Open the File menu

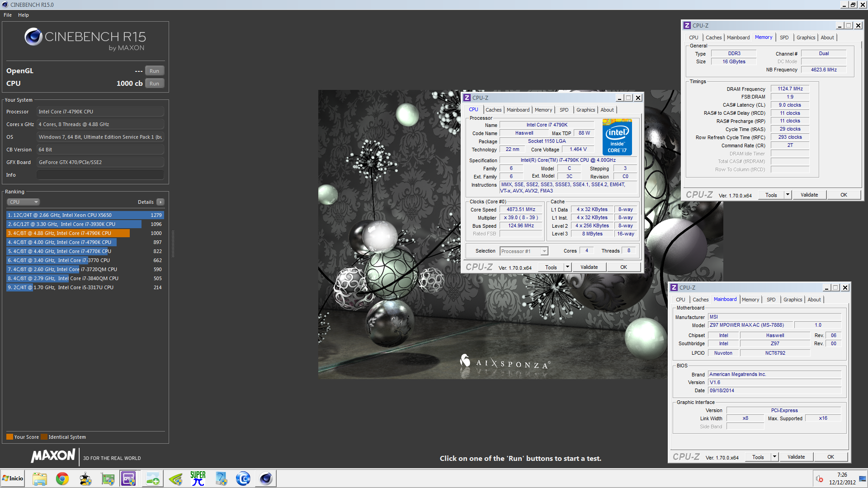8,15
